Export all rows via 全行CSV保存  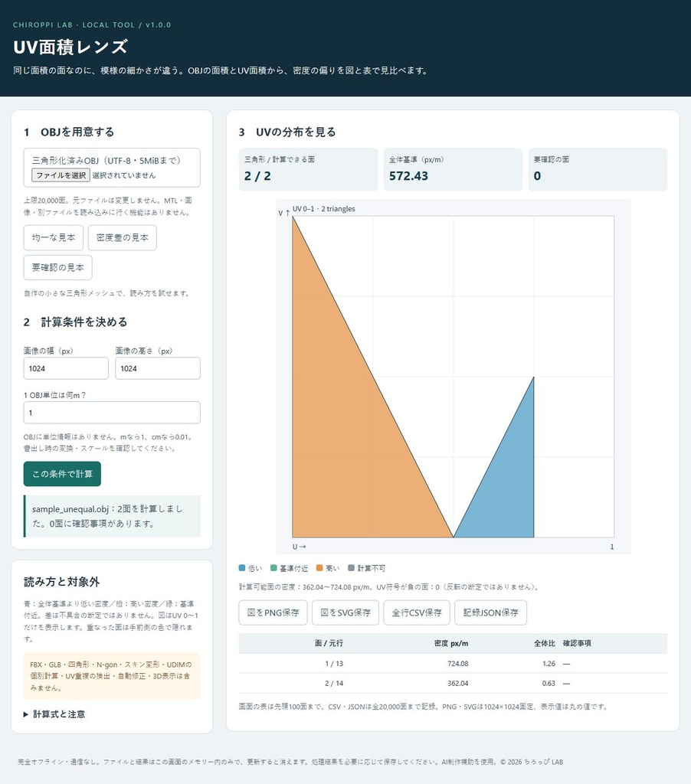click(x=417, y=612)
